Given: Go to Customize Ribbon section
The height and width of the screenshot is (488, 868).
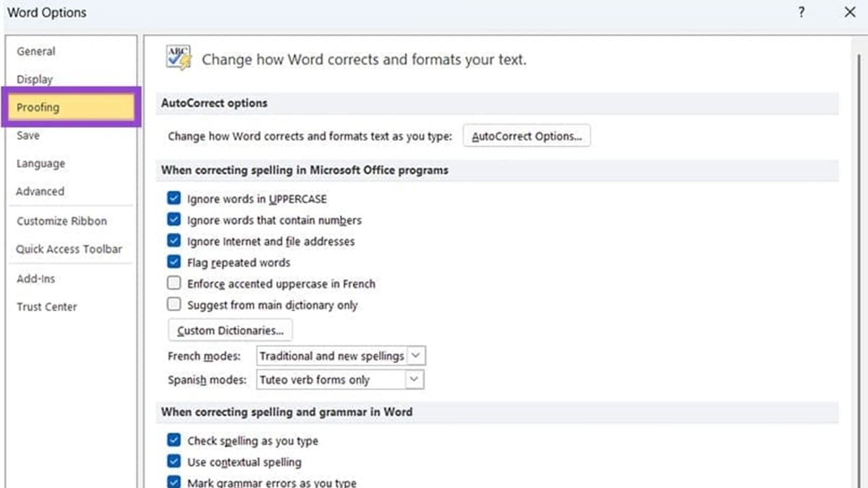Looking at the screenshot, I should [x=61, y=221].
